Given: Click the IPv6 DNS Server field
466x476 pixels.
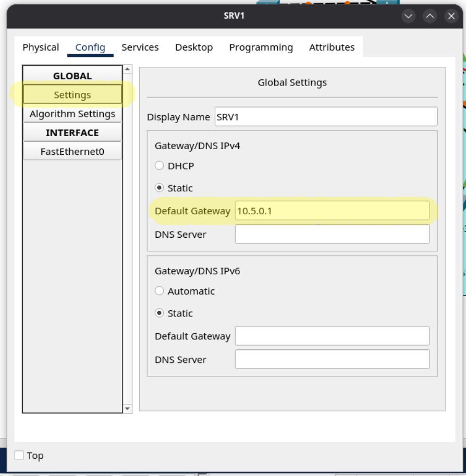Looking at the screenshot, I should [x=332, y=359].
